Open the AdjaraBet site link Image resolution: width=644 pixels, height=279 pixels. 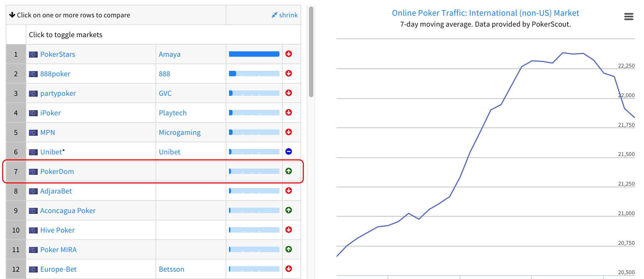56,191
